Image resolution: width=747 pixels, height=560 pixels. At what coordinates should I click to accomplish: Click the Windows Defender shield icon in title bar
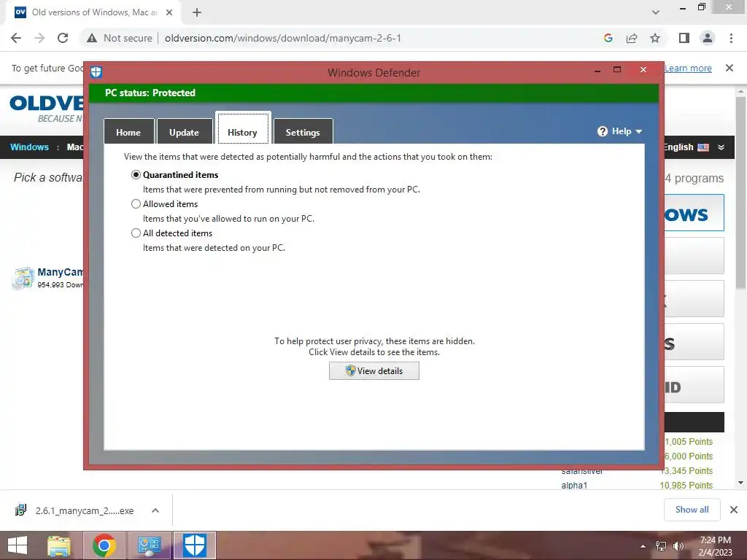[96, 72]
